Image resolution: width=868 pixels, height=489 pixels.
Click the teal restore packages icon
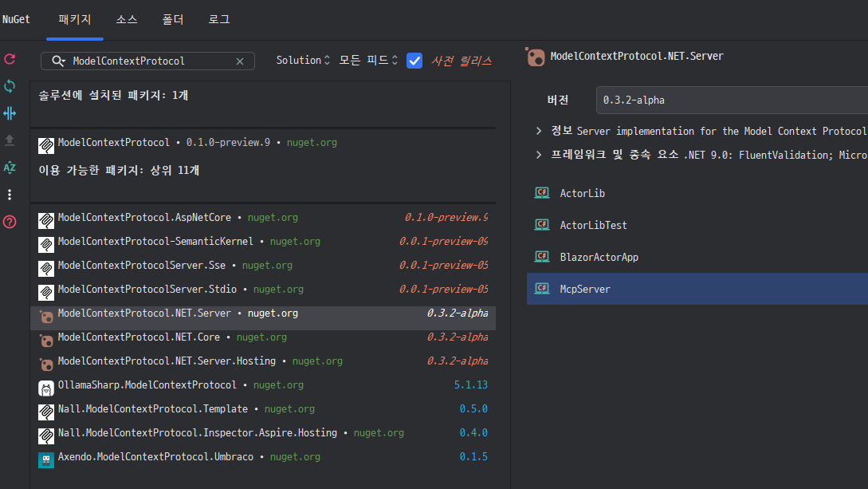pyautogui.click(x=10, y=86)
